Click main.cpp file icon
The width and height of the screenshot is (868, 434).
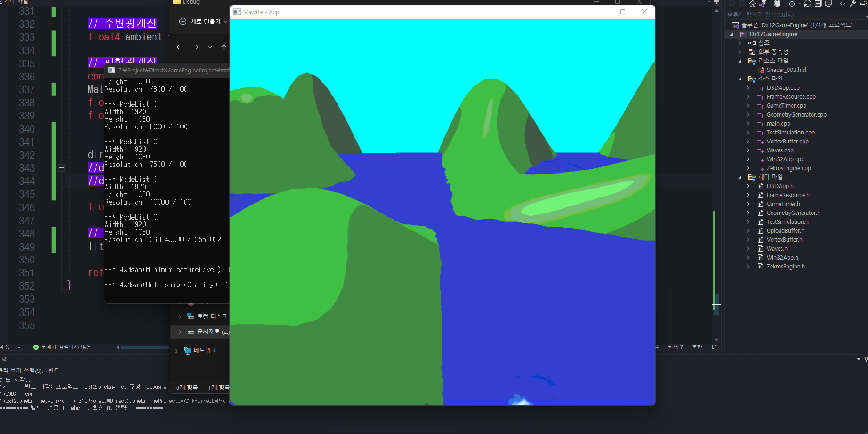pyautogui.click(x=760, y=123)
